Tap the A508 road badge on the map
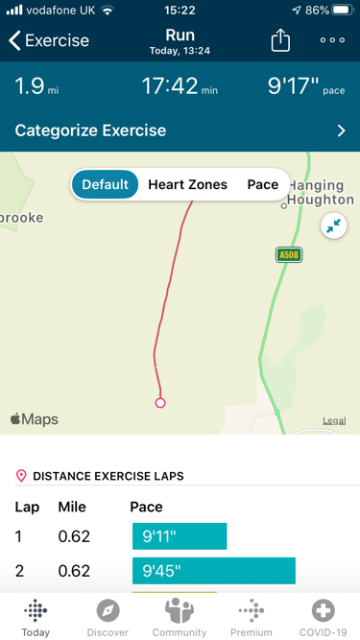 click(x=289, y=255)
